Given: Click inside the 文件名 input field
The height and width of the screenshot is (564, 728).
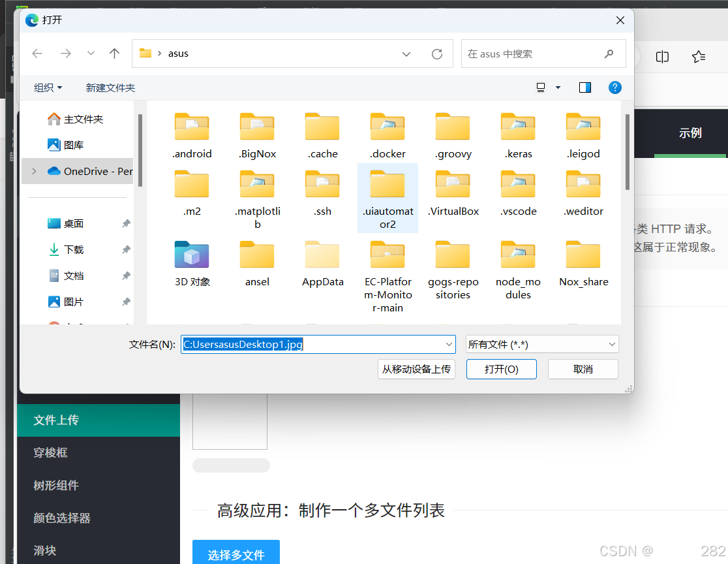Looking at the screenshot, I should point(294,344).
